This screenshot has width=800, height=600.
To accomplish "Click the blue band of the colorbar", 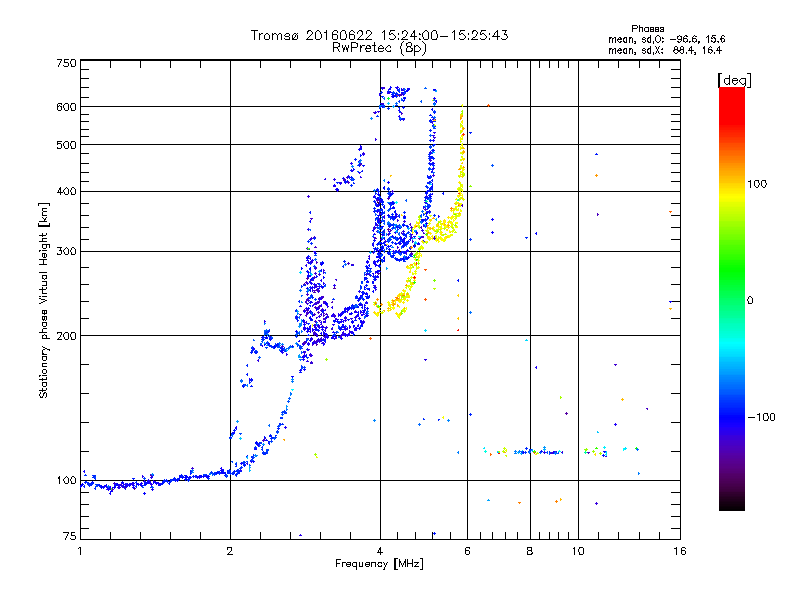I will [732, 416].
